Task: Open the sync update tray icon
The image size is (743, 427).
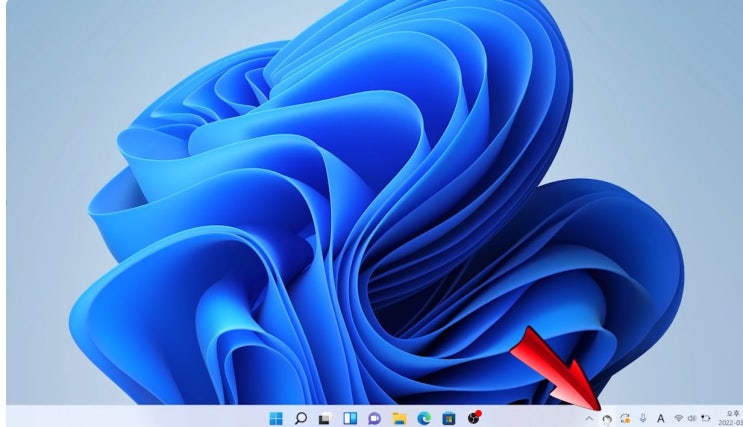Action: [625, 418]
